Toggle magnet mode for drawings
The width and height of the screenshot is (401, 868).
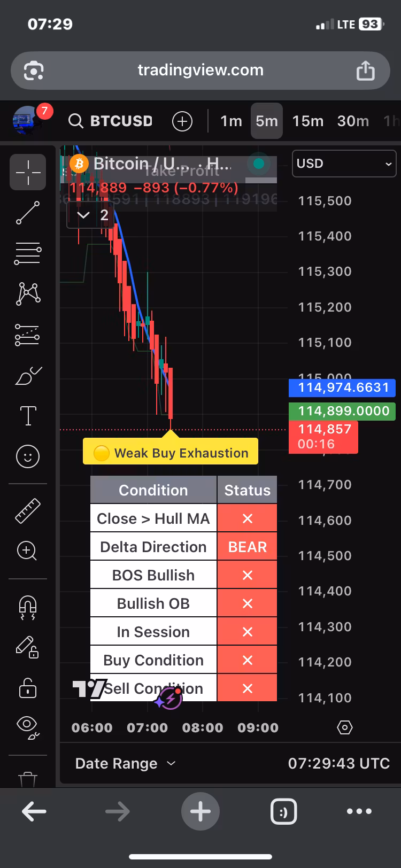(x=28, y=607)
